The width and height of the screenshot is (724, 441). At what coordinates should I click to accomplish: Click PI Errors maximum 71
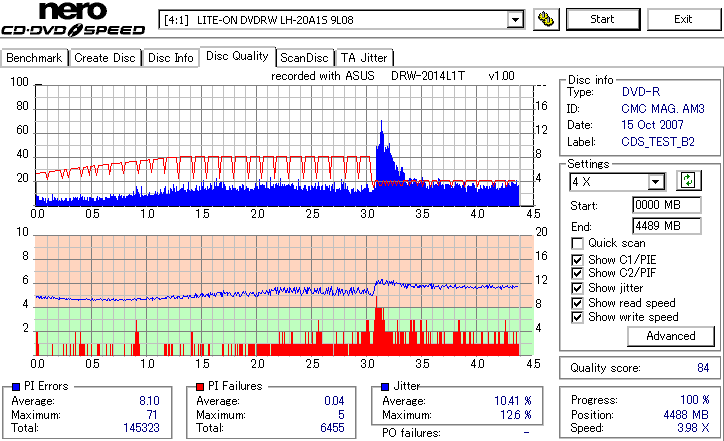coord(152,415)
